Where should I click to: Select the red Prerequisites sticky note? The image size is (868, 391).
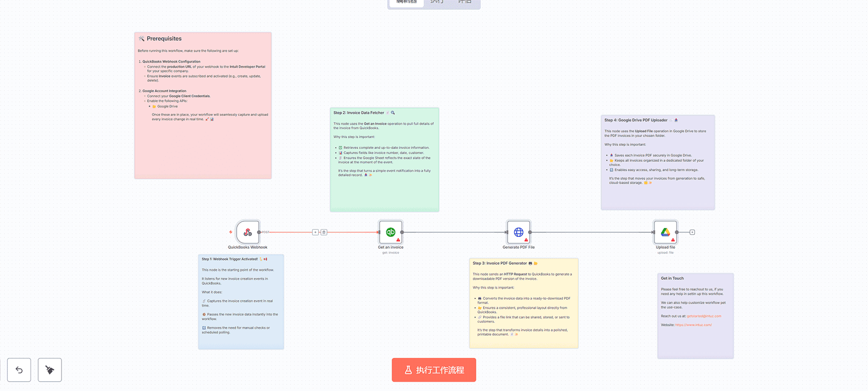pyautogui.click(x=203, y=145)
